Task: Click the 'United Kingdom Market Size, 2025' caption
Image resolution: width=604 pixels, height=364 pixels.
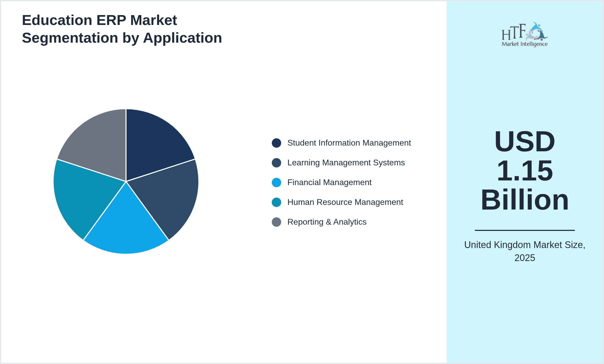Action: (525, 251)
